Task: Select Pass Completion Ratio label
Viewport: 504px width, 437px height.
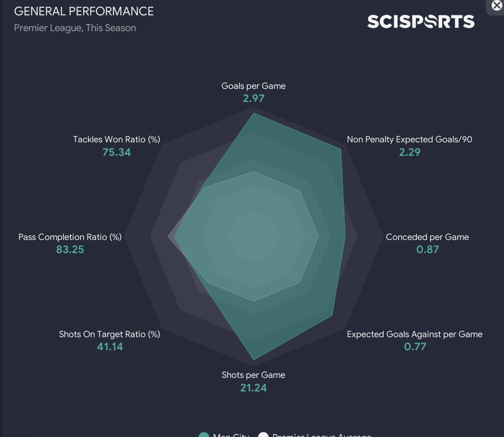Action: click(x=70, y=237)
